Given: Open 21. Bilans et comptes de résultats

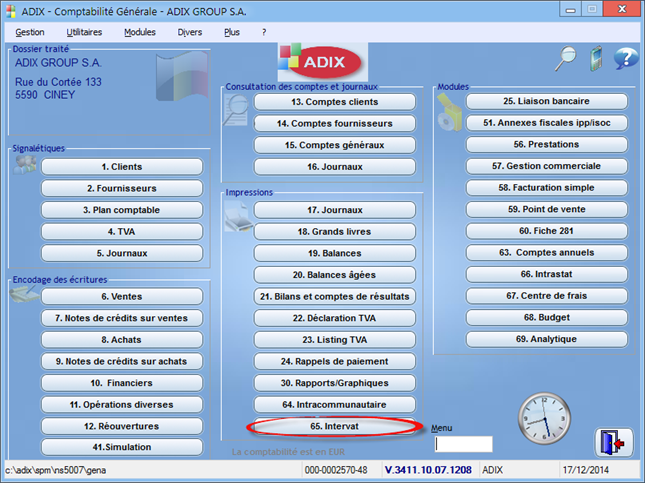Looking at the screenshot, I should click(335, 296).
